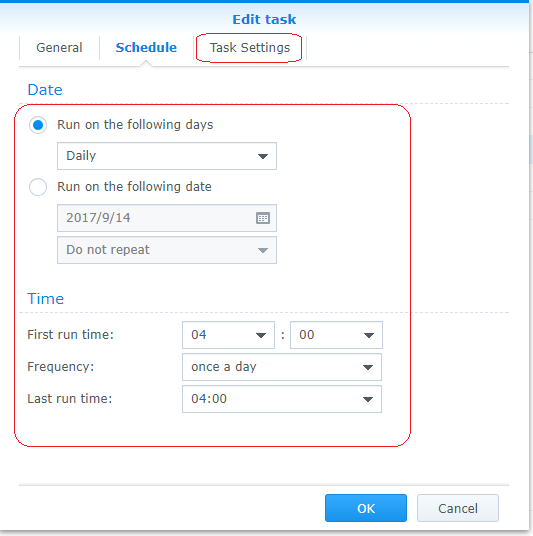Click the Cancel button
This screenshot has width=533, height=536.
pyautogui.click(x=458, y=508)
